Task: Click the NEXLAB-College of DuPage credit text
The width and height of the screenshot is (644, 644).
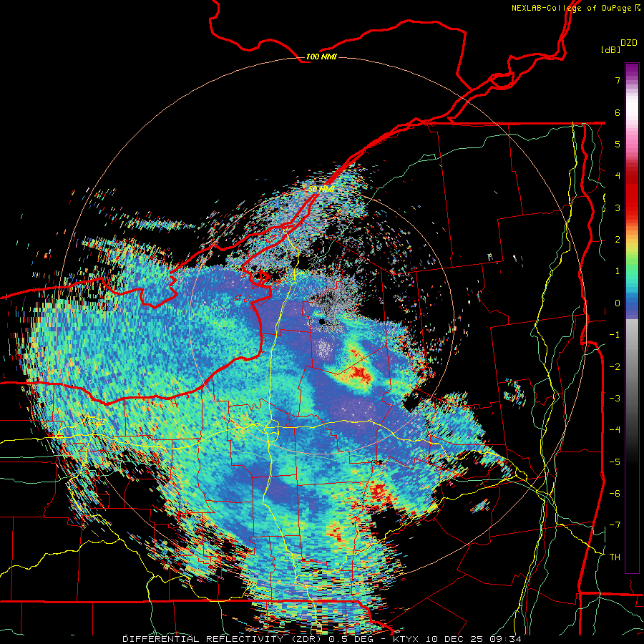Action: (576, 8)
